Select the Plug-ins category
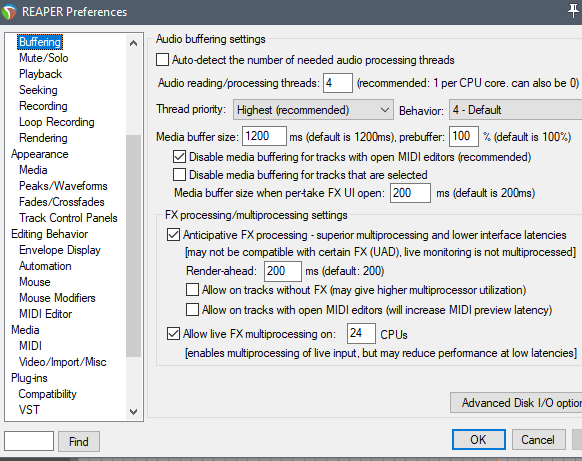582x461 pixels. 29,378
